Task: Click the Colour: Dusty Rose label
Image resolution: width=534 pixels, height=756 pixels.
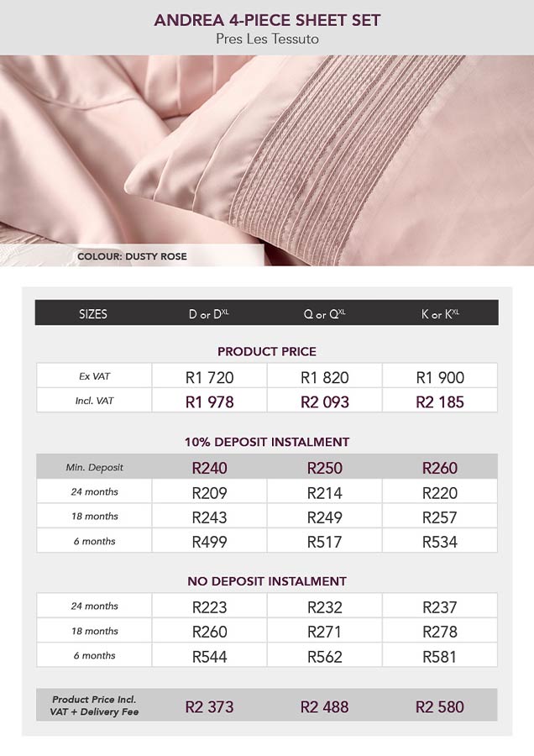Action: point(132,256)
